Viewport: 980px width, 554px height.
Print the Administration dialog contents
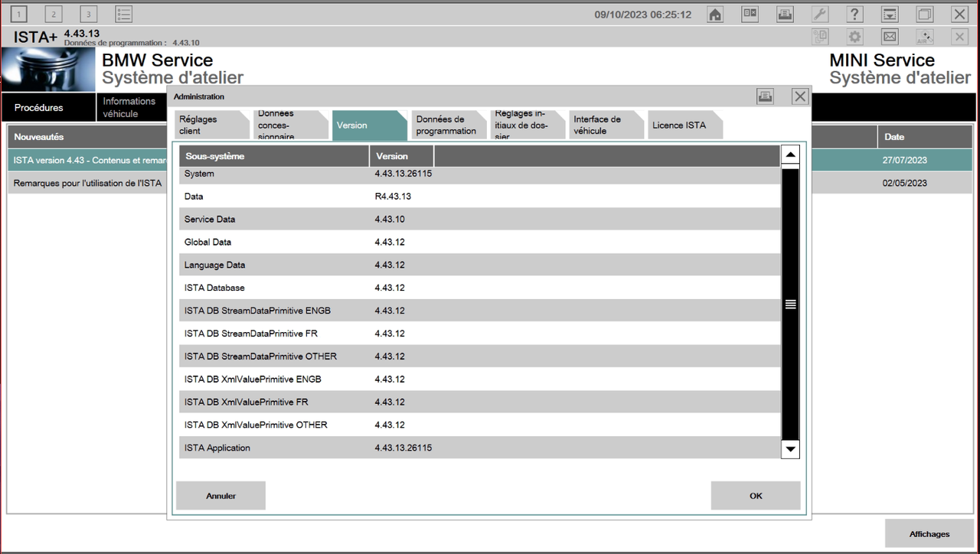pos(765,96)
